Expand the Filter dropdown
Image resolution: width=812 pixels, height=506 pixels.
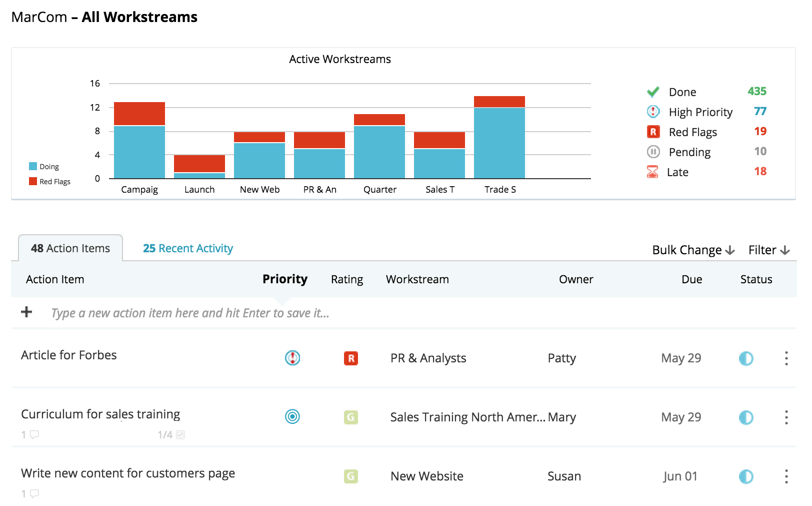(x=769, y=250)
